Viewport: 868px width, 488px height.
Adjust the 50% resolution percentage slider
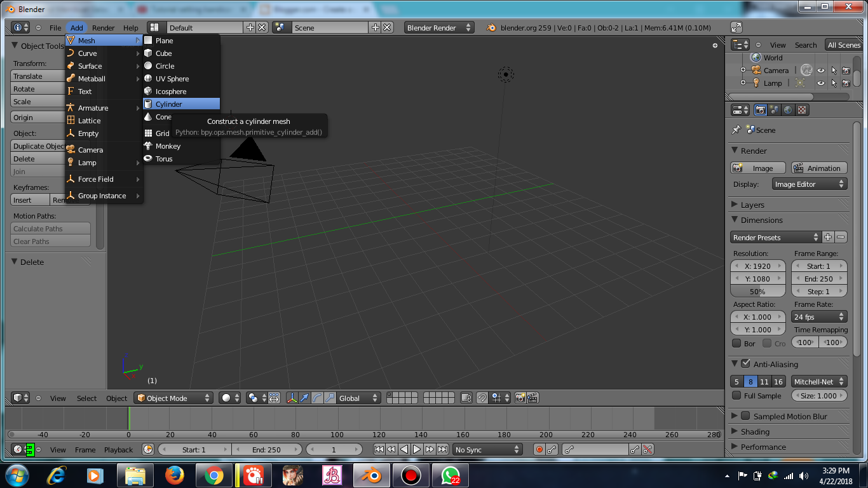pos(757,292)
